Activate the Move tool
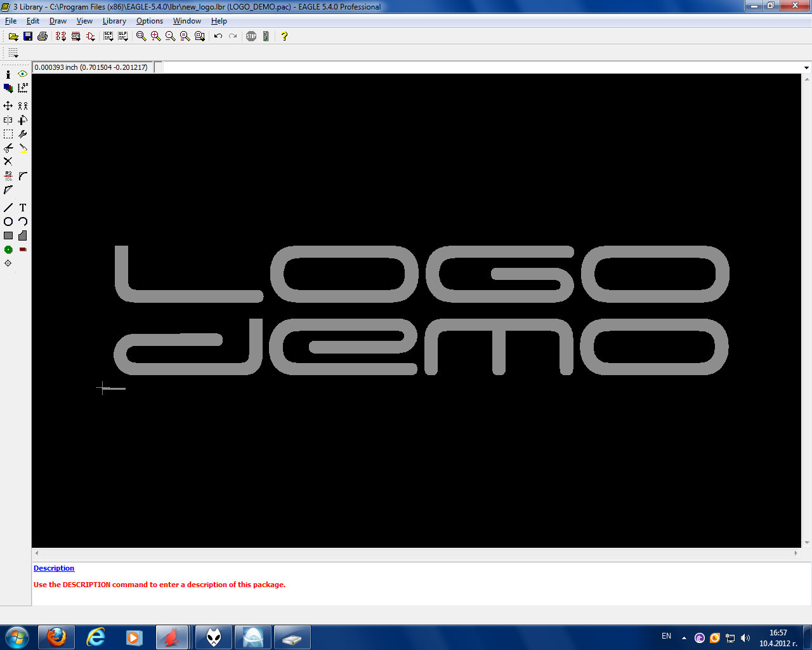Image resolution: width=812 pixels, height=650 pixels. [x=8, y=106]
